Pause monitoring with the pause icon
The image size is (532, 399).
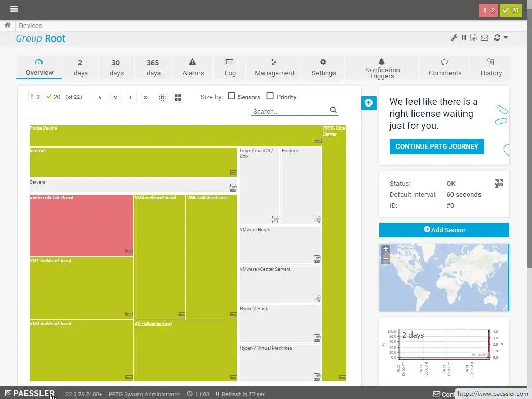(464, 37)
